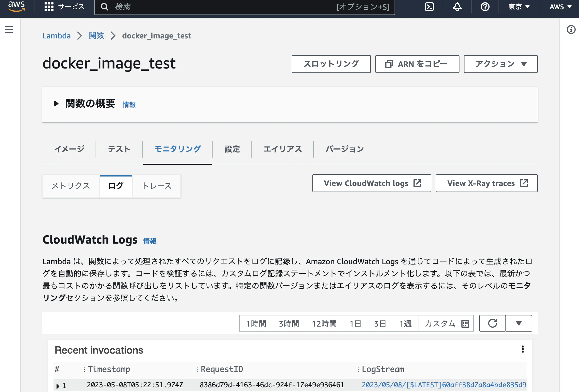Select the ログ sub-tab

(x=116, y=186)
